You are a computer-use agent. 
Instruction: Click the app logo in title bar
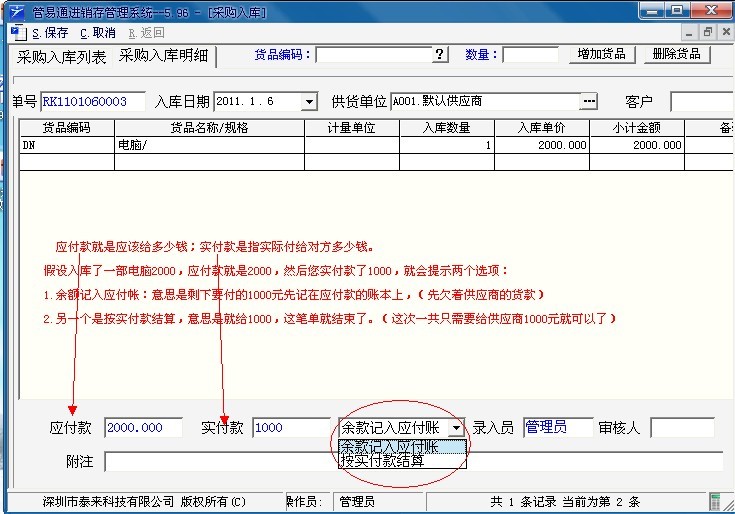coord(17,11)
